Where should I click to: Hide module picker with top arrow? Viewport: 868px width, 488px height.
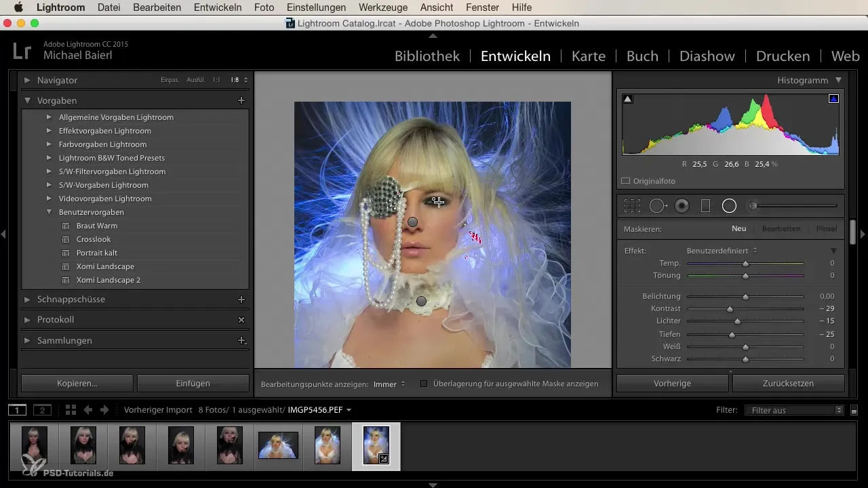click(x=433, y=35)
